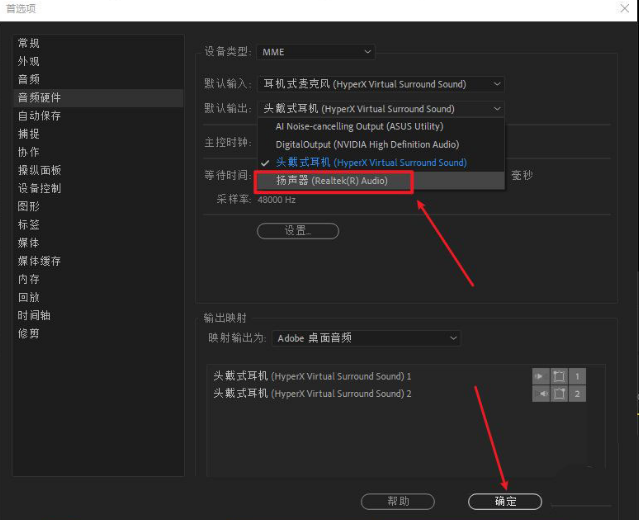Choose checked 头戴式耳机 (HyperX) output option
The image size is (639, 520).
click(x=381, y=163)
